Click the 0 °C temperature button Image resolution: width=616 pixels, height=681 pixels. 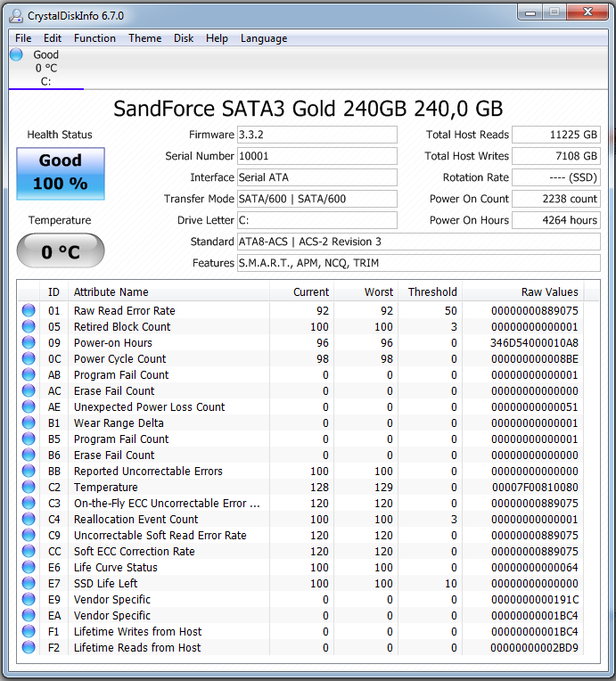click(61, 251)
